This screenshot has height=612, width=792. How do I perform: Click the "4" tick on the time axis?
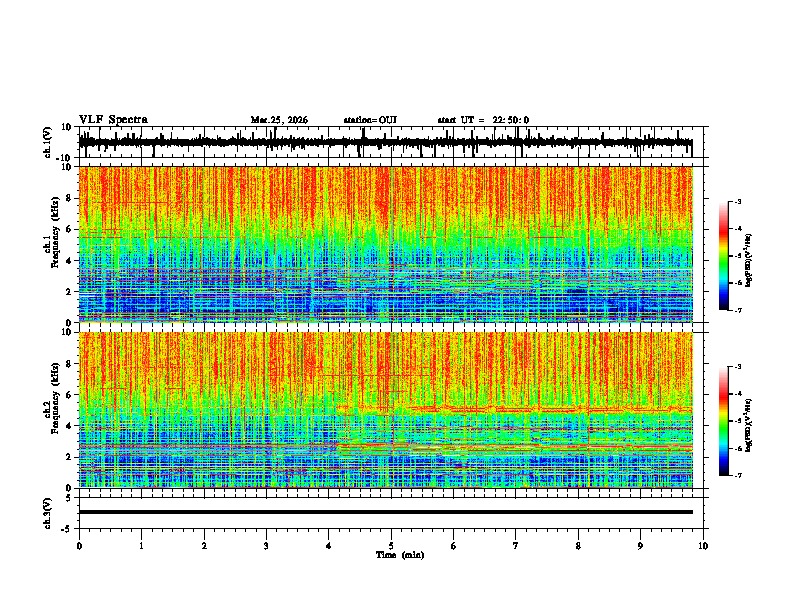click(329, 546)
